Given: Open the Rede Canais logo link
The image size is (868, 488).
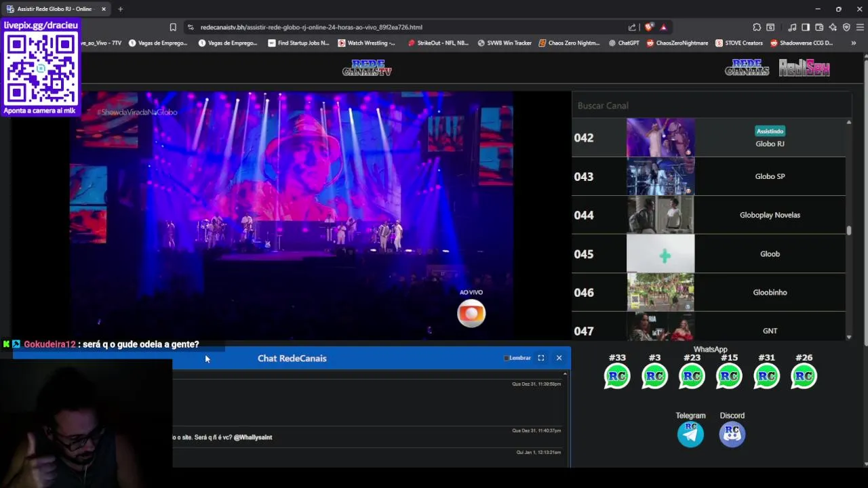Looking at the screenshot, I should point(747,68).
